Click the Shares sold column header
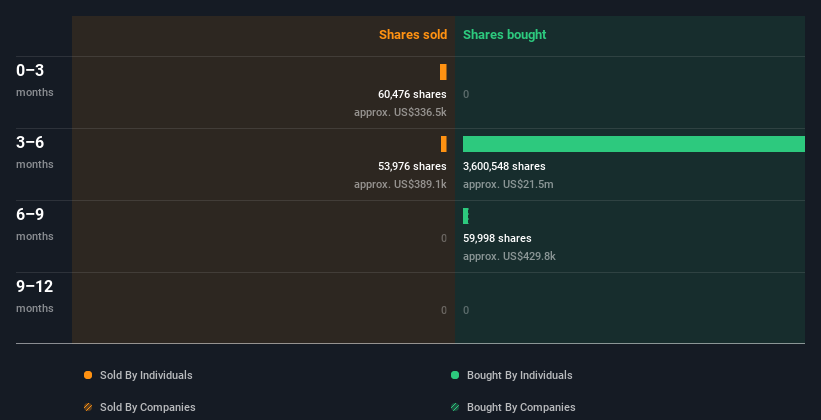Image resolution: width=821 pixels, height=420 pixels. (x=413, y=35)
